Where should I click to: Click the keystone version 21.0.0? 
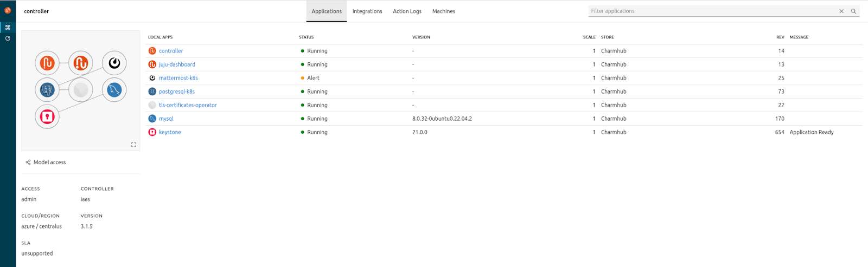click(420, 132)
